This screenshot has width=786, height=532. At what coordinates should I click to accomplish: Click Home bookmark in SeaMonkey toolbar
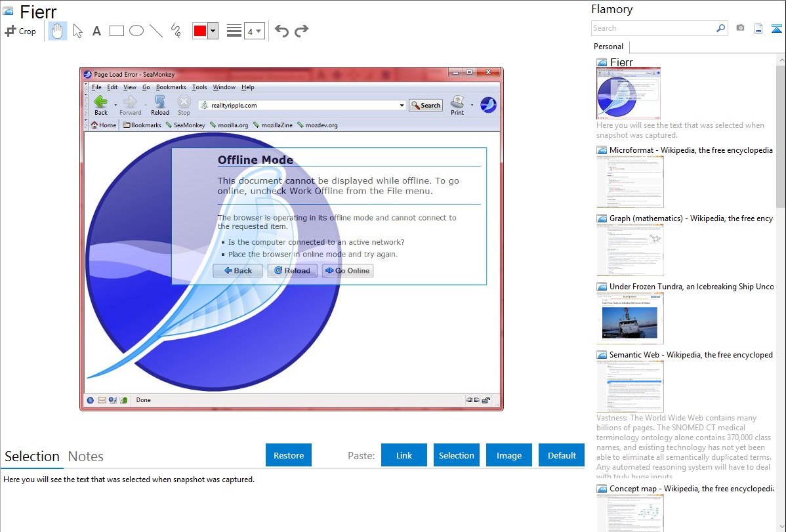tap(103, 125)
